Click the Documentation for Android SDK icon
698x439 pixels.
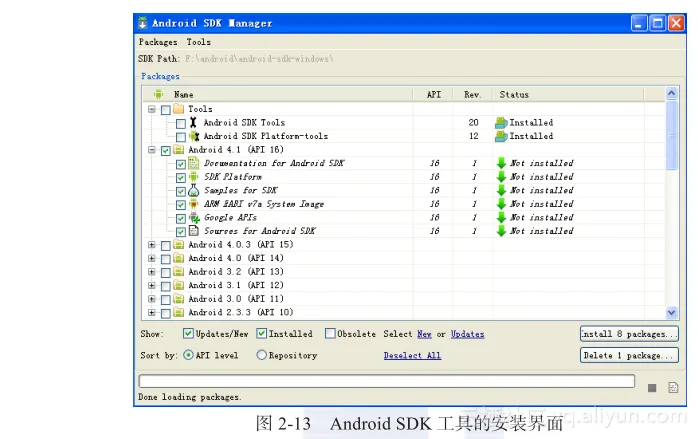[x=194, y=163]
